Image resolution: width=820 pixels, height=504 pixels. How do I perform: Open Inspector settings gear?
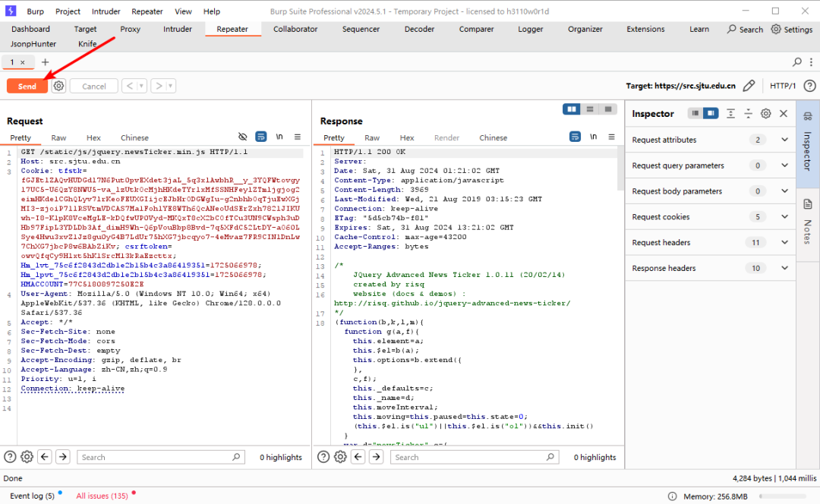[x=765, y=113]
